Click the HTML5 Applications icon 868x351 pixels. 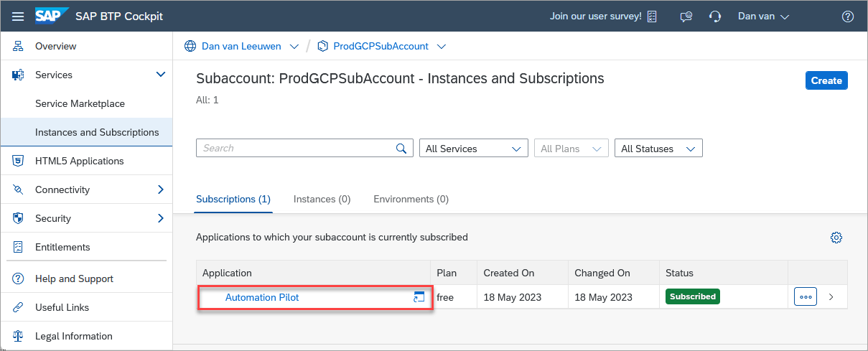[19, 161]
